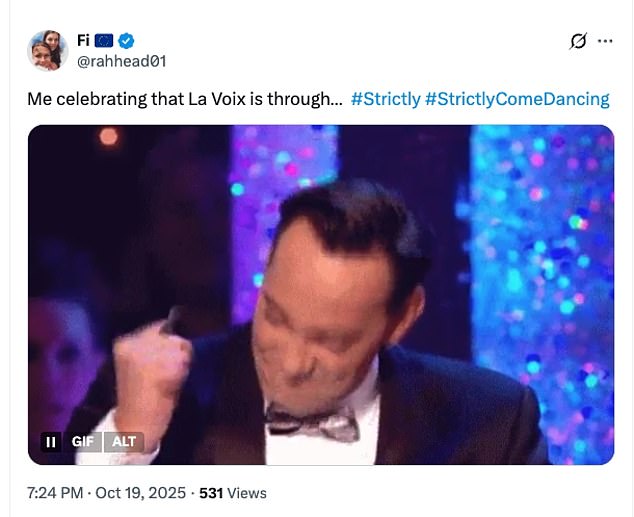Viewport: 634px width, 517px height.
Task: View the 531 Views count
Action: pyautogui.click(x=233, y=493)
